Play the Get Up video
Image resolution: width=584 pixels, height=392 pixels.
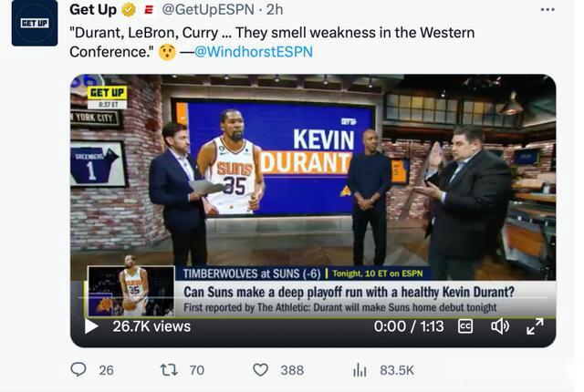[x=91, y=326]
